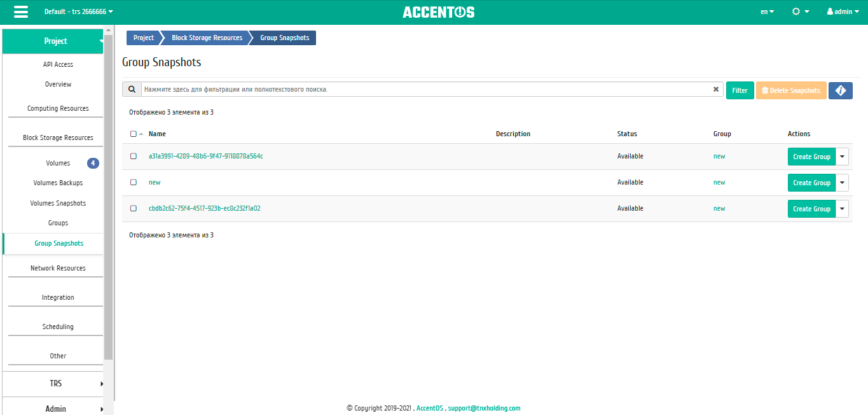Click the Volumes counter badge showing 4
868x415 pixels.
[93, 163]
